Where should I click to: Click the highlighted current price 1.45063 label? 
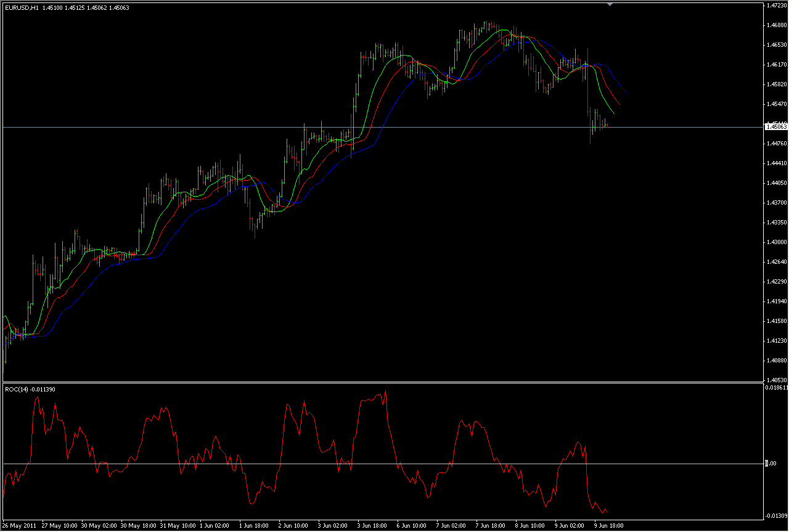[775, 127]
